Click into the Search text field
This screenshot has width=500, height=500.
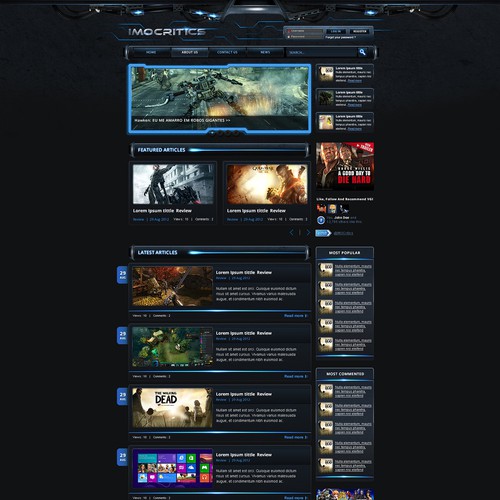[322, 52]
